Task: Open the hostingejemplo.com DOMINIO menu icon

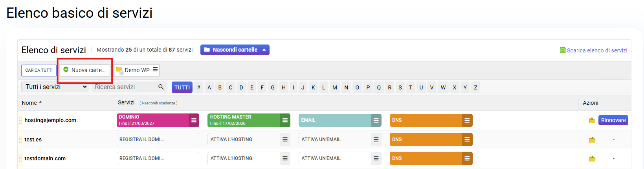Action: coord(194,121)
